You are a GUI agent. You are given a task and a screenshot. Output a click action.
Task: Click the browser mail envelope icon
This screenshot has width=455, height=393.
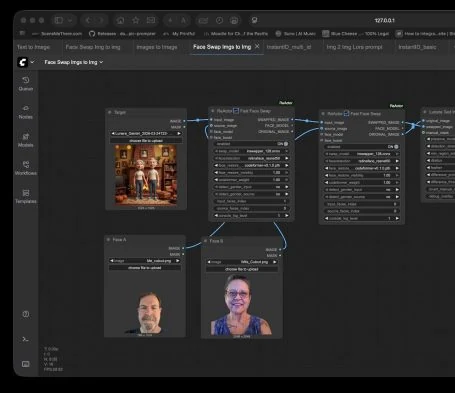(x=151, y=20)
